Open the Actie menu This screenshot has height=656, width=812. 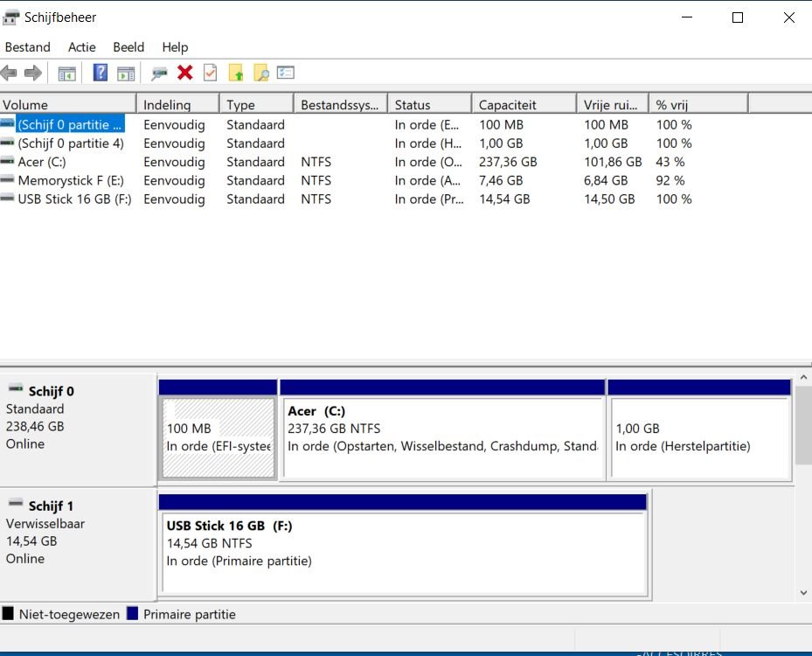coord(82,47)
